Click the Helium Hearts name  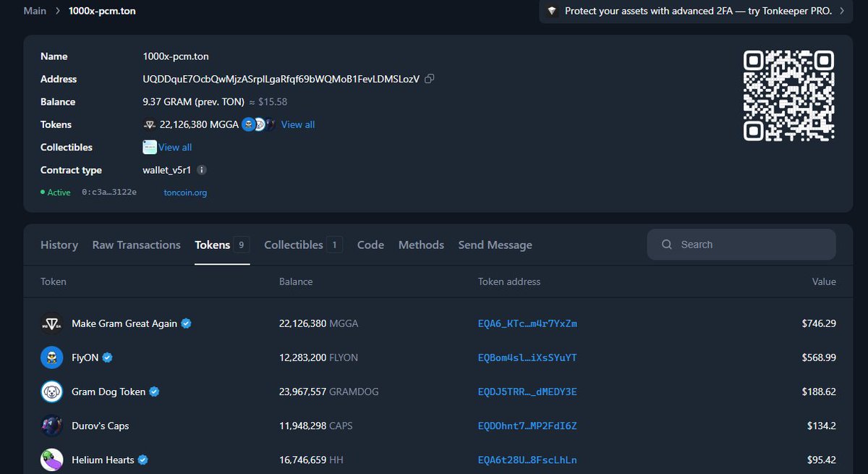103,460
